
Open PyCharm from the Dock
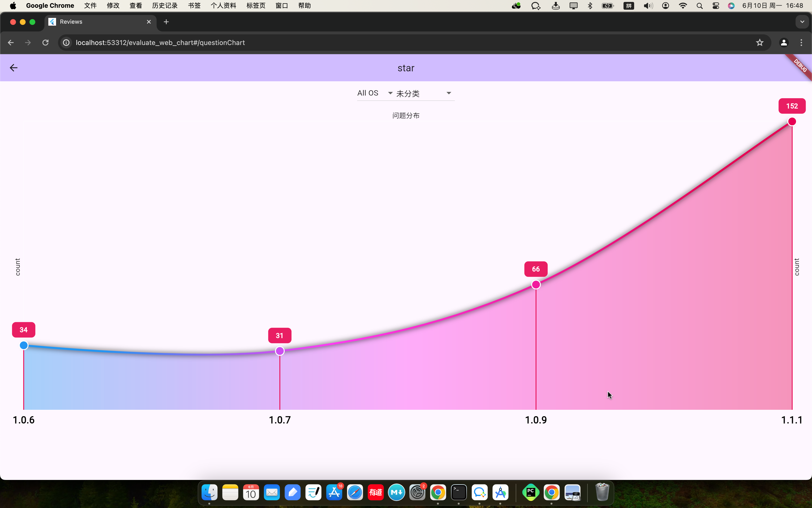(531, 493)
